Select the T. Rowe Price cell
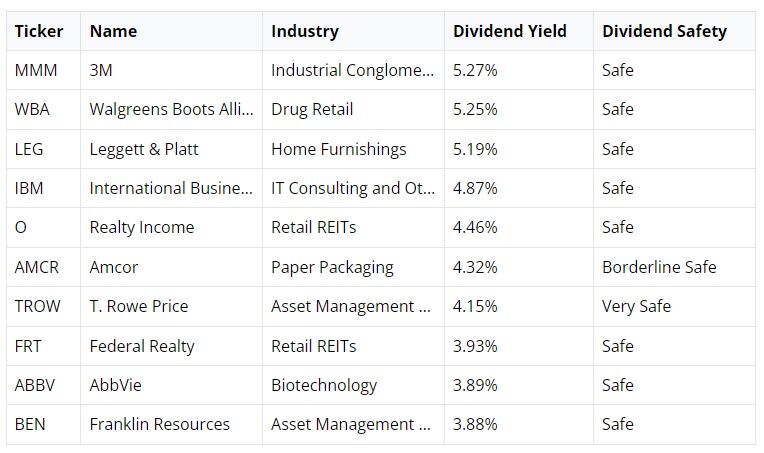The image size is (764, 453). (139, 306)
